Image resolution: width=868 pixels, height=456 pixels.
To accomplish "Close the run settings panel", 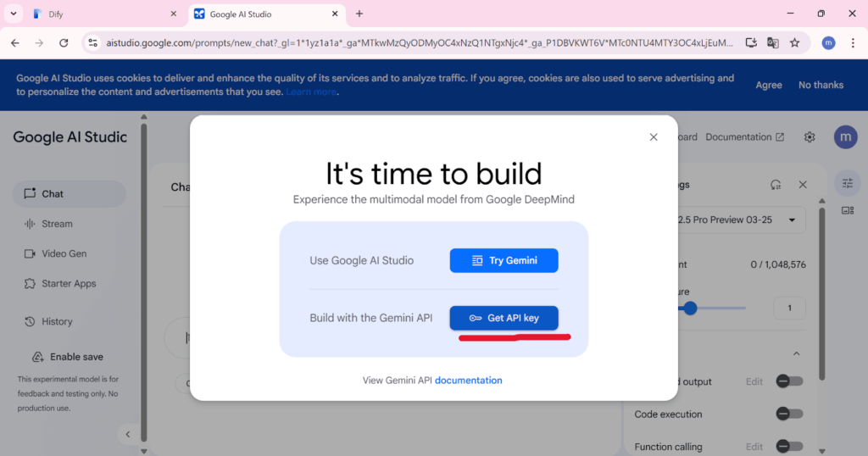I will pyautogui.click(x=803, y=185).
